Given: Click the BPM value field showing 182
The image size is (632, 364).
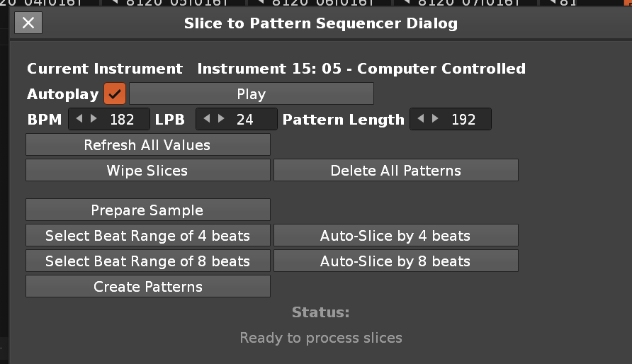Looking at the screenshot, I should point(122,119).
